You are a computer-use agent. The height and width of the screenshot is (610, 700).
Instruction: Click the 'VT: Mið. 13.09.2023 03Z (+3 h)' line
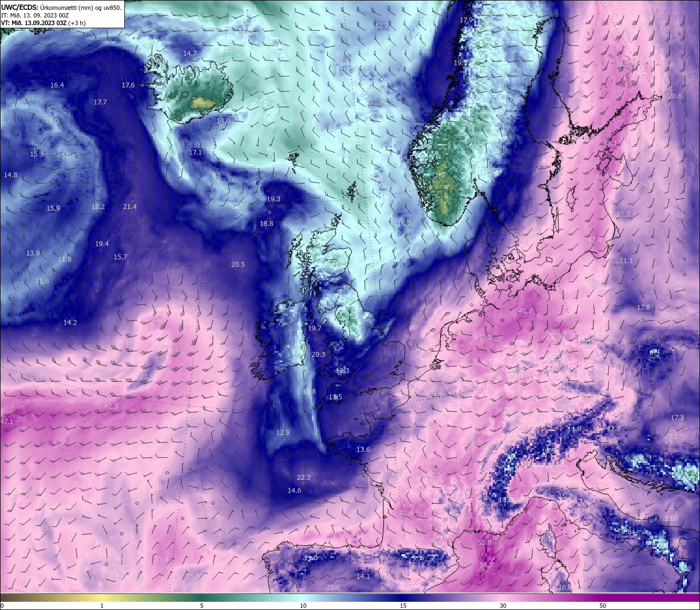tap(43, 23)
